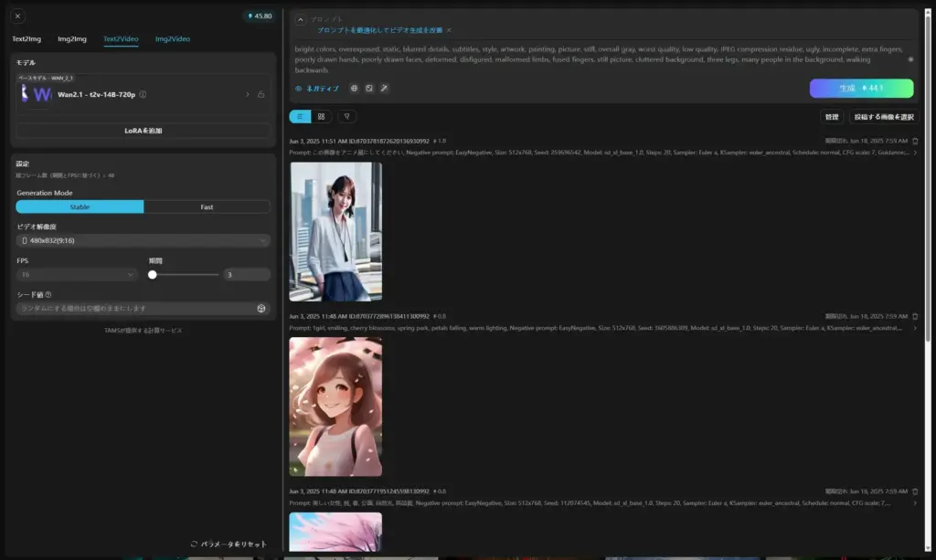Click the prompt optimization tip link
Image resolution: width=936 pixels, height=560 pixels.
379,30
